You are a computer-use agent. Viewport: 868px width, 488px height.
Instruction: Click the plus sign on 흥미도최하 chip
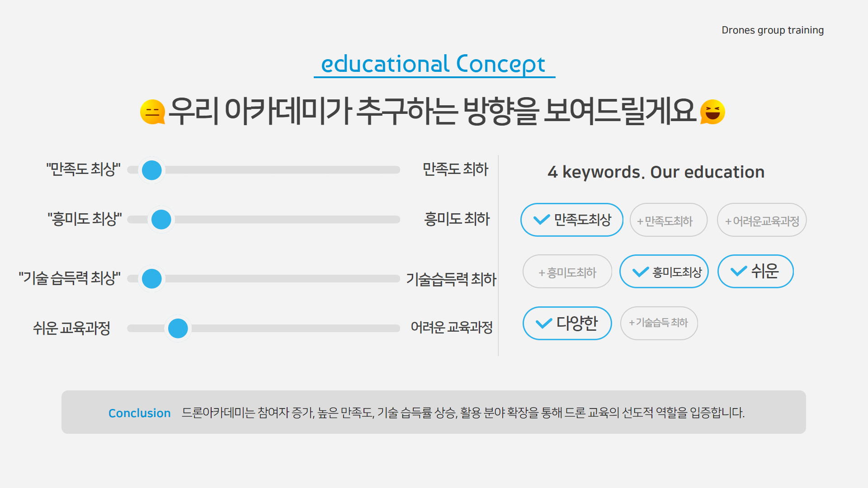pos(541,273)
